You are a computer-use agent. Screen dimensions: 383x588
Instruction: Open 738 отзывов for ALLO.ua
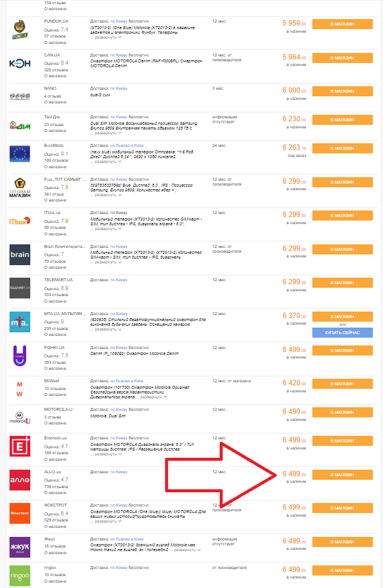point(56,486)
